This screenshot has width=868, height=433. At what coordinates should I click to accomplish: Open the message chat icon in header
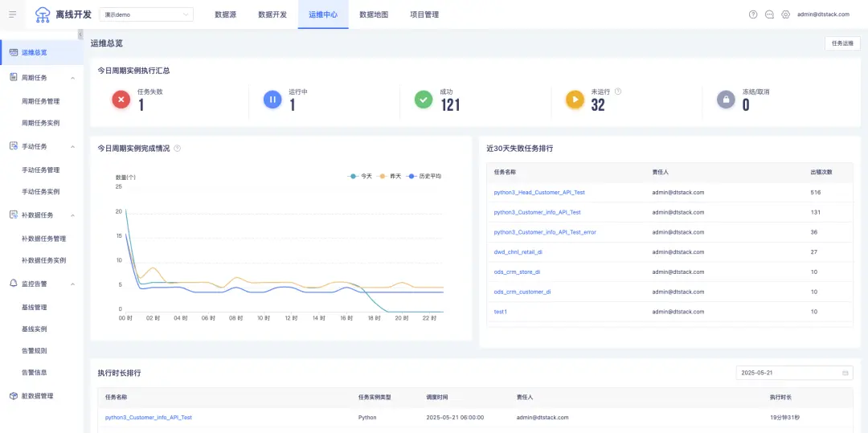[x=769, y=15]
